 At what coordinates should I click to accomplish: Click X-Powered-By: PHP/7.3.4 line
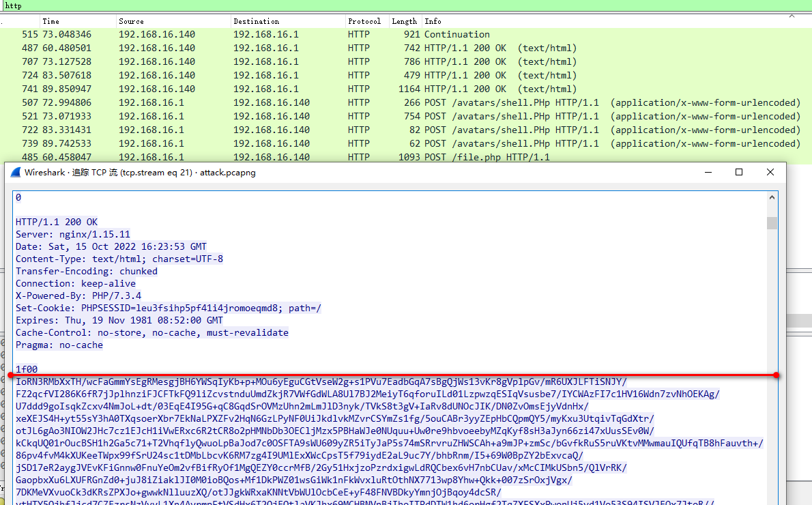[x=78, y=295]
